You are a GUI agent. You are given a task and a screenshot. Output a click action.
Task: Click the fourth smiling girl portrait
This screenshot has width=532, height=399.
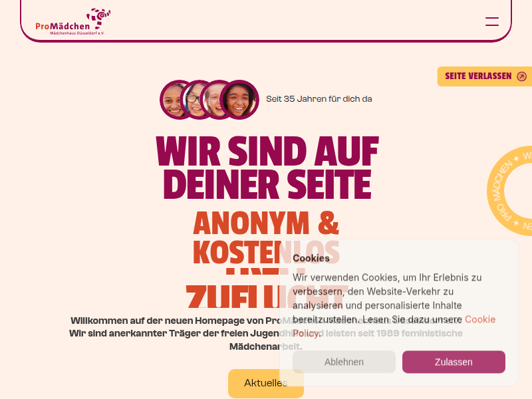click(239, 100)
